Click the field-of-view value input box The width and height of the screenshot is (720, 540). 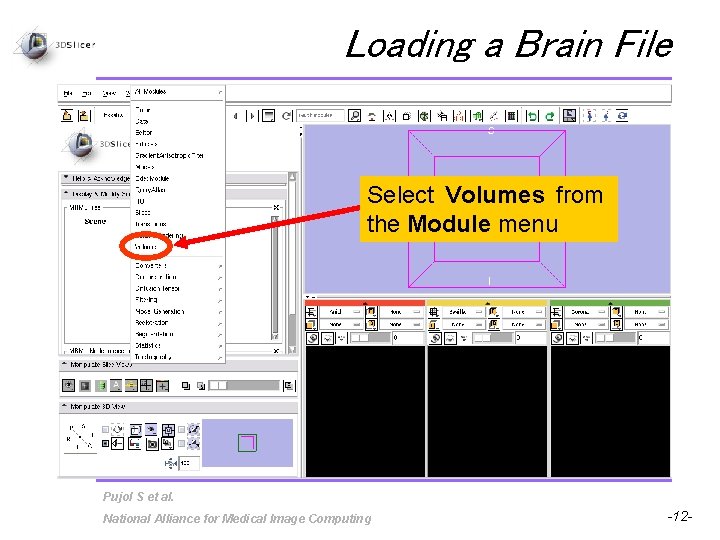[x=189, y=463]
